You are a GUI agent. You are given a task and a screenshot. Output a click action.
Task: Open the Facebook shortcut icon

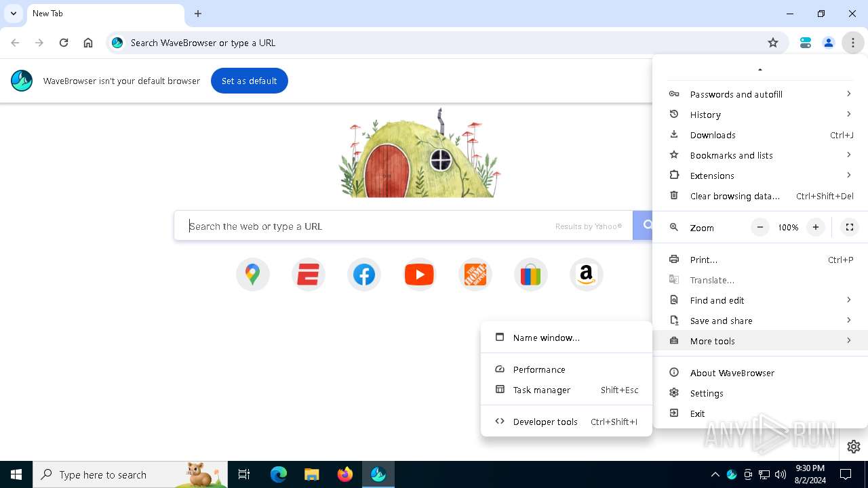click(364, 274)
